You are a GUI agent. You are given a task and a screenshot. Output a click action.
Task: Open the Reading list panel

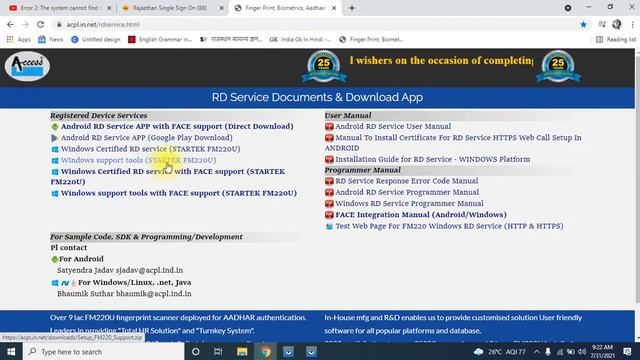click(x=616, y=40)
